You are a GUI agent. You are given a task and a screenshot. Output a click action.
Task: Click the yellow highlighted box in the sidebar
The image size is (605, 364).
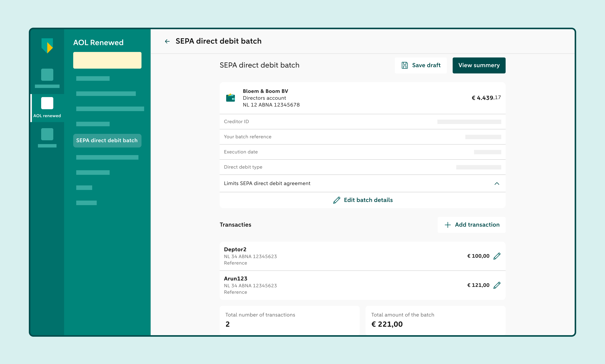[107, 60]
